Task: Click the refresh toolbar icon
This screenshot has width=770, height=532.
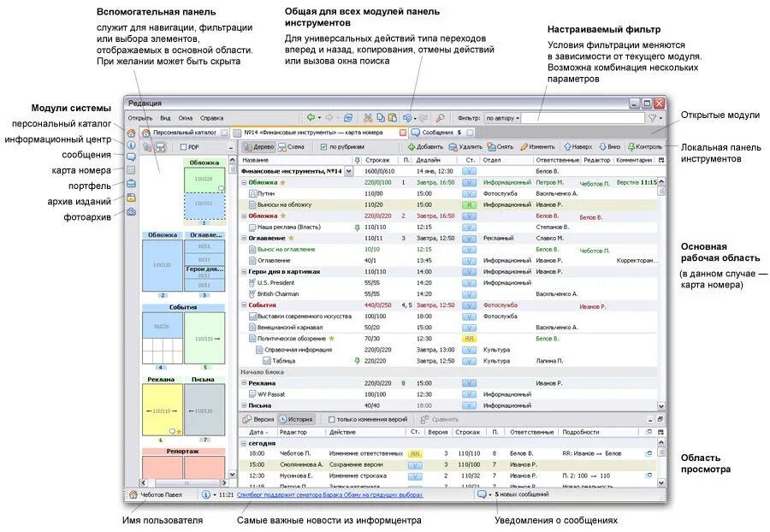Action: tap(348, 118)
